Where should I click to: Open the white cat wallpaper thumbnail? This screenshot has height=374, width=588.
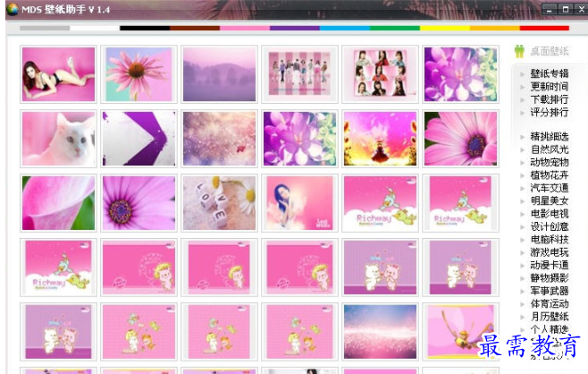pyautogui.click(x=58, y=139)
